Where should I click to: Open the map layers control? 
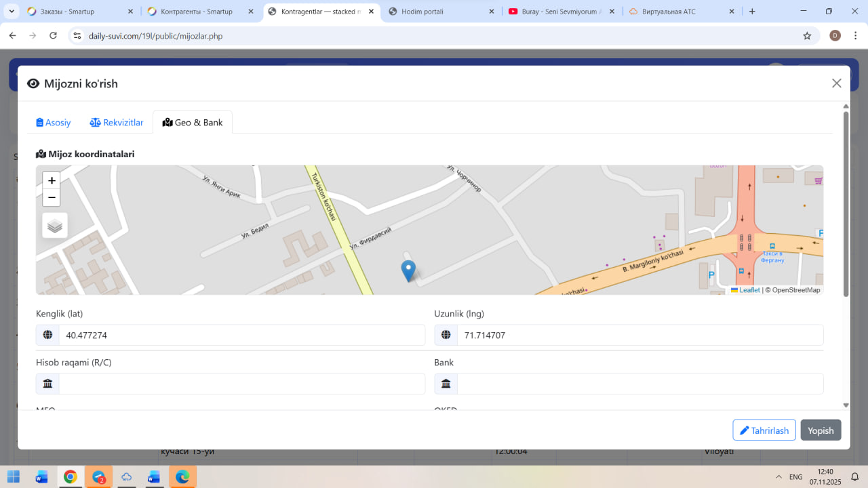click(55, 226)
